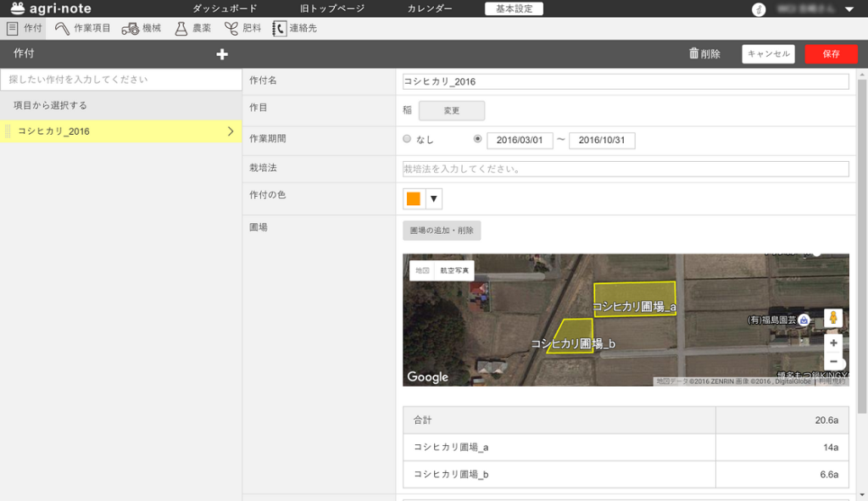Open the カレンダー menu
The width and height of the screenshot is (868, 501).
tap(430, 8)
